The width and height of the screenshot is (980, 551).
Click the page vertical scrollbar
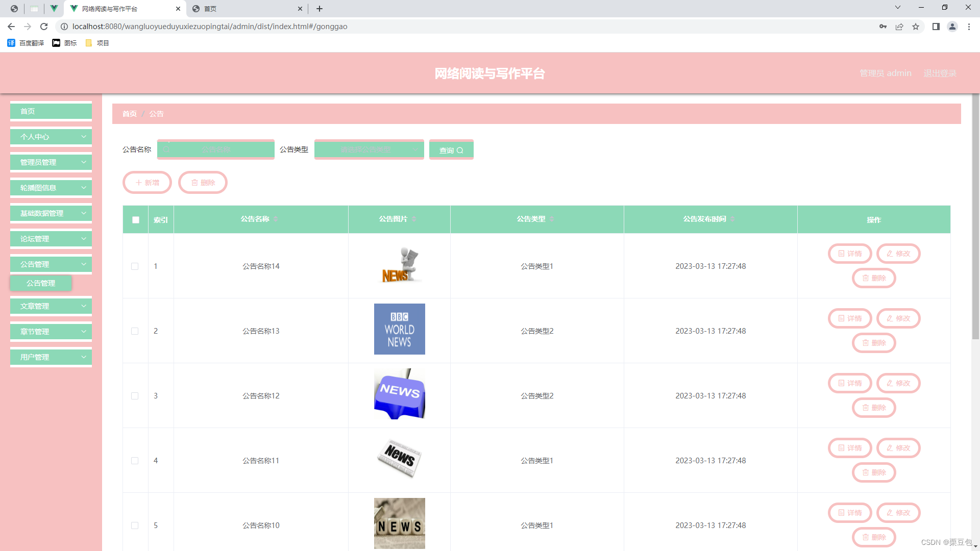click(x=975, y=214)
